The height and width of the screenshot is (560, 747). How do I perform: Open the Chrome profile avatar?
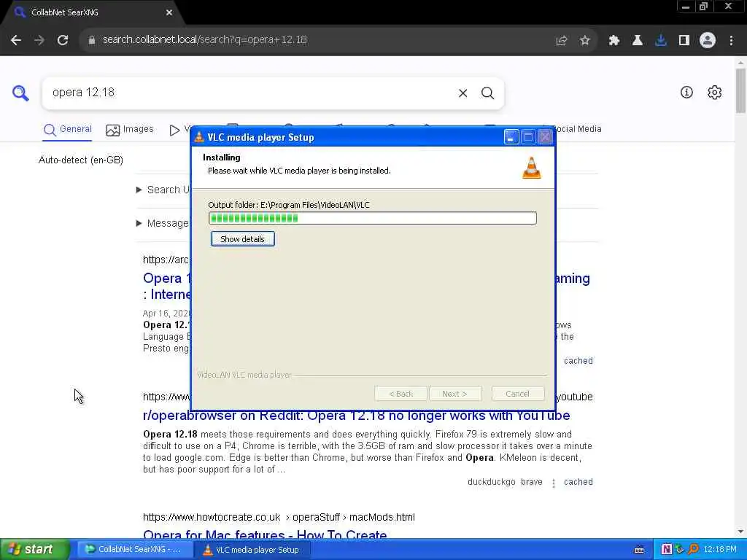[x=708, y=41]
